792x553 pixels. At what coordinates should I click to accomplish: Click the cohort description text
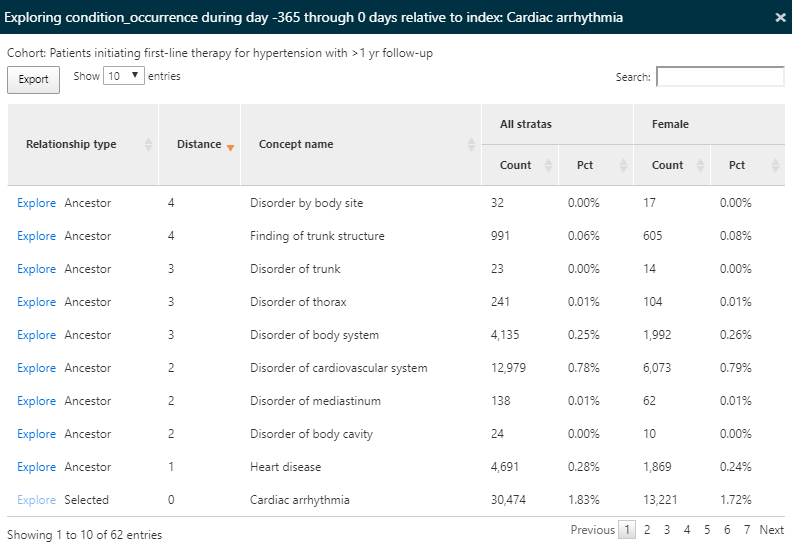tap(220, 53)
